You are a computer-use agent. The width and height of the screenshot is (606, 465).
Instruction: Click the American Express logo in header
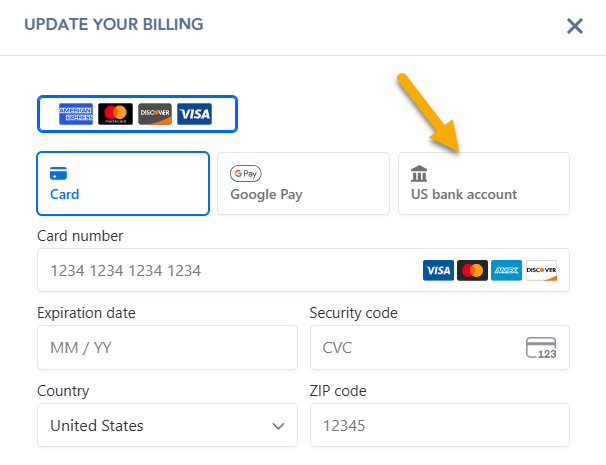(x=76, y=114)
